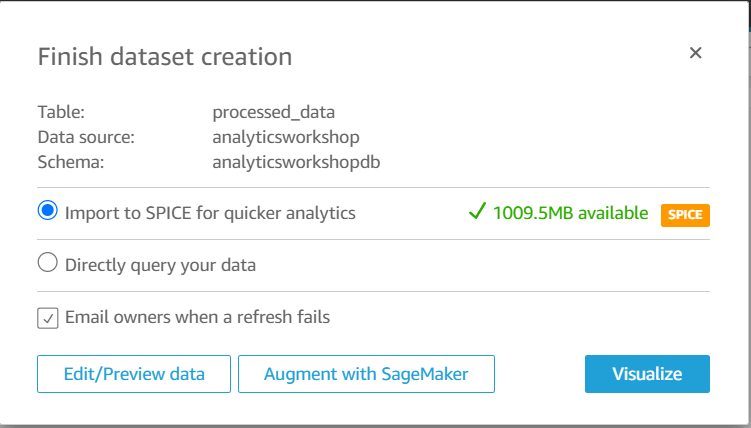Choose the Directly query your data radio button
Viewport: 751px width, 428px height.
click(x=48, y=263)
